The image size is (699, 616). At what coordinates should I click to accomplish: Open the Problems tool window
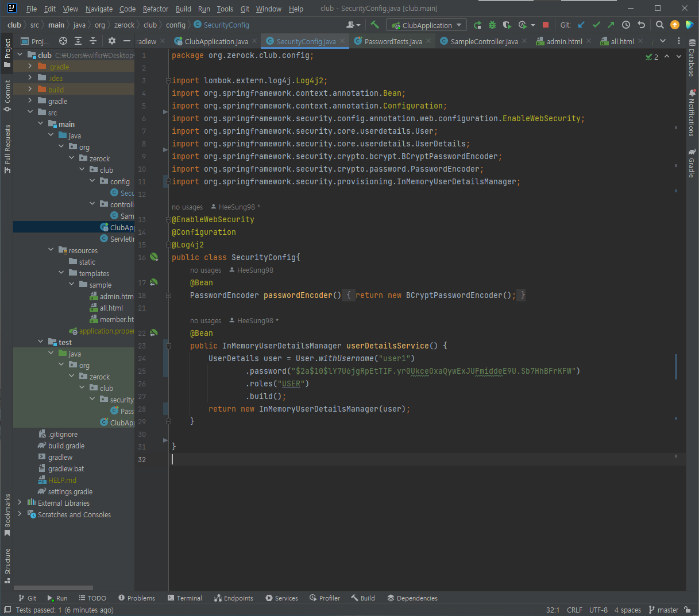pos(137,598)
